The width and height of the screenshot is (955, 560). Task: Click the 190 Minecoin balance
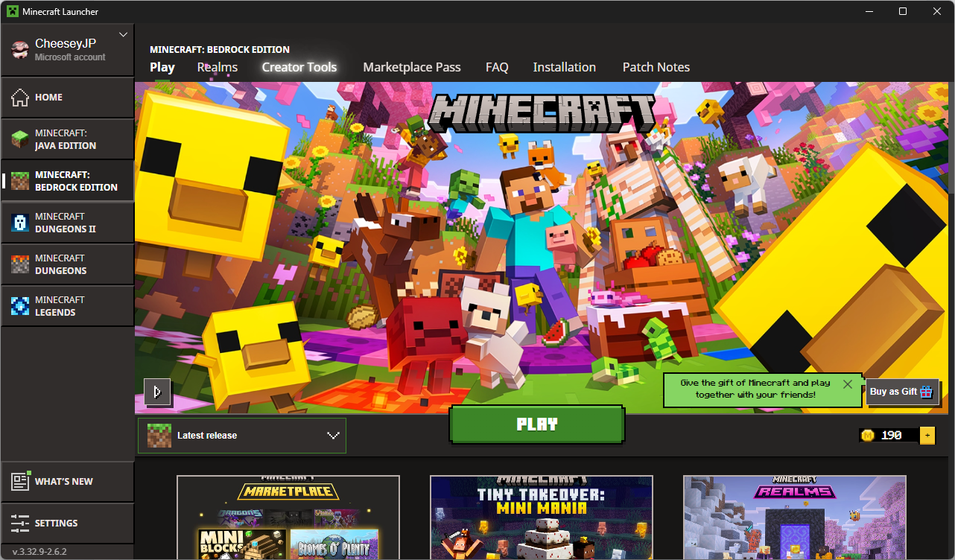tap(892, 436)
